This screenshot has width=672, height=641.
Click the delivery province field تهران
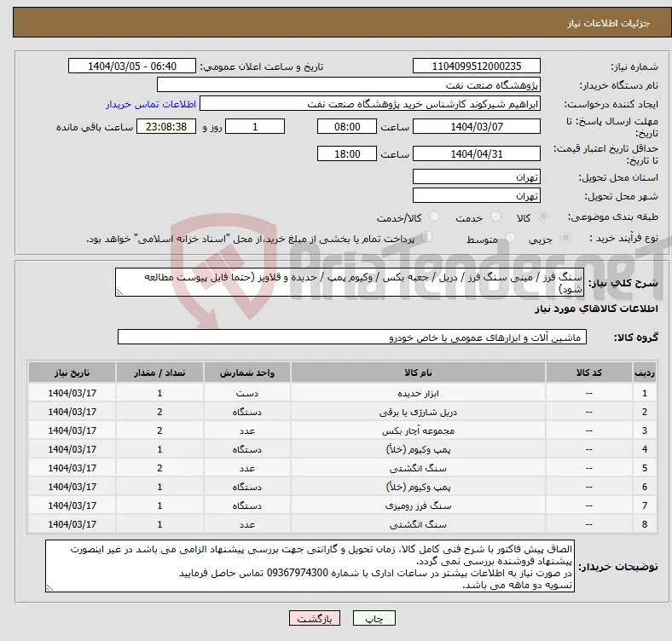(x=476, y=177)
